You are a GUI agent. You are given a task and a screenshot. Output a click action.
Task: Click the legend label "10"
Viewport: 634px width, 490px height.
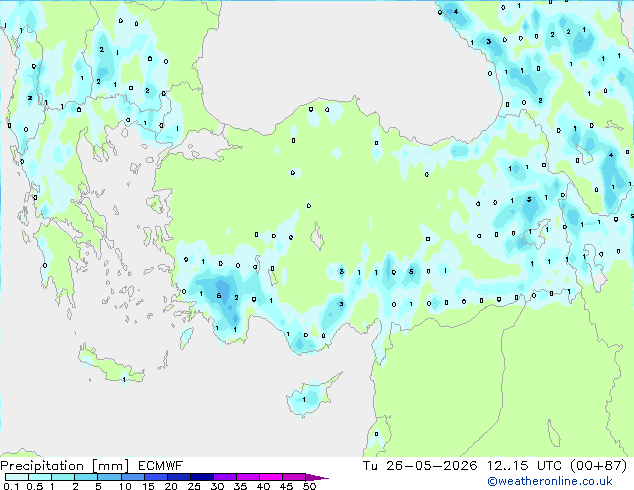pos(125,486)
